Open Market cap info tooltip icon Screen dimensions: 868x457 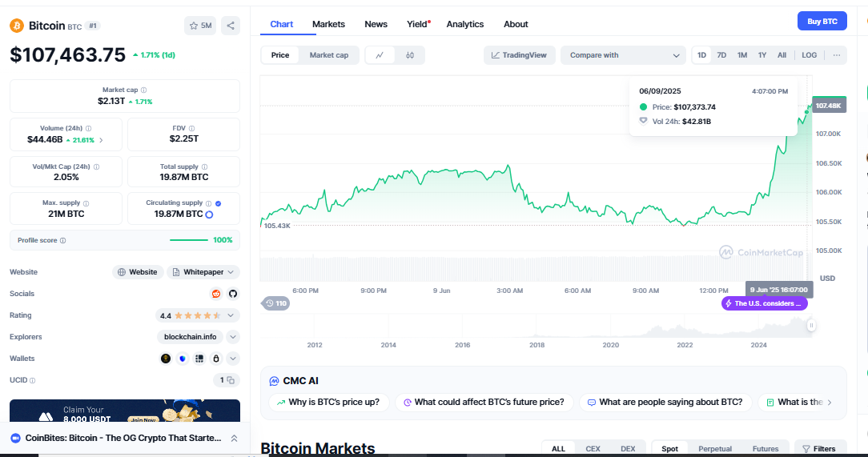click(x=144, y=90)
